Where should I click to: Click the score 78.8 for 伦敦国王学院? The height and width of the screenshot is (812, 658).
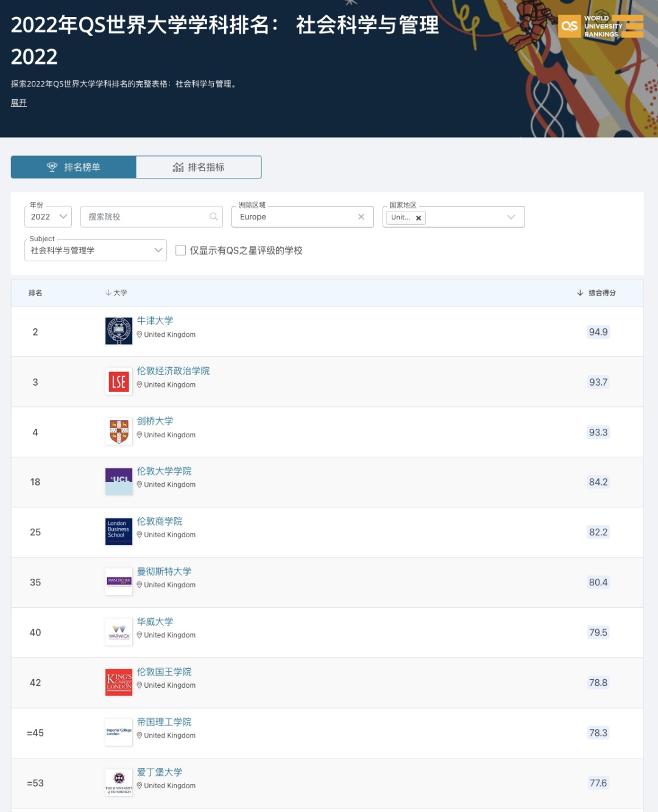click(598, 682)
